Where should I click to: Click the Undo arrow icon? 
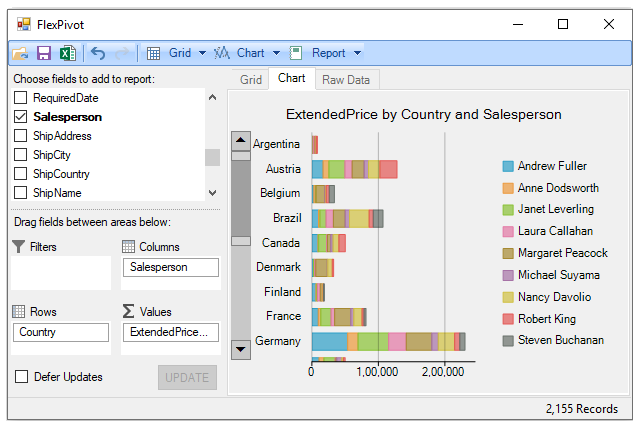(98, 53)
